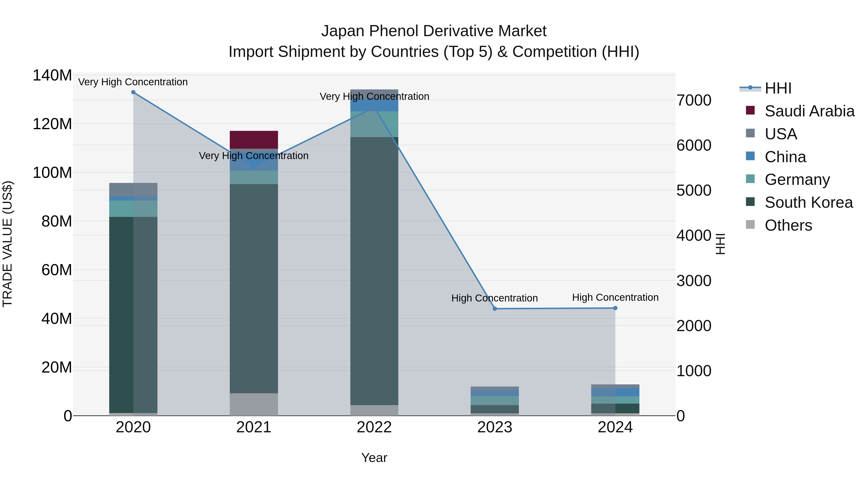Image resolution: width=868 pixels, height=488 pixels.
Task: Click 2023 High Concentration annotation
Action: pyautogui.click(x=494, y=298)
